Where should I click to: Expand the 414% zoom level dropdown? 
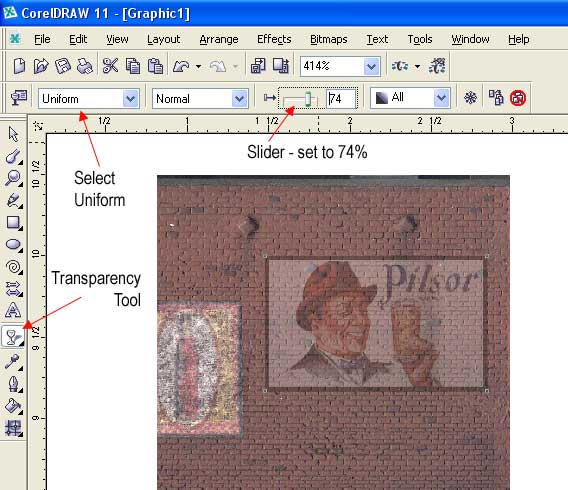point(371,66)
